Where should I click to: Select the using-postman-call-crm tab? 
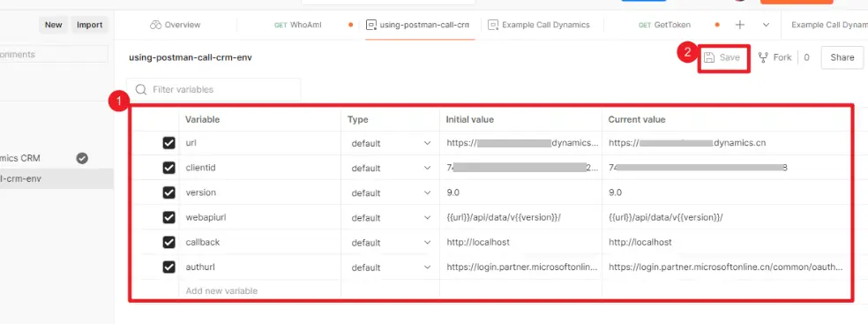point(418,25)
